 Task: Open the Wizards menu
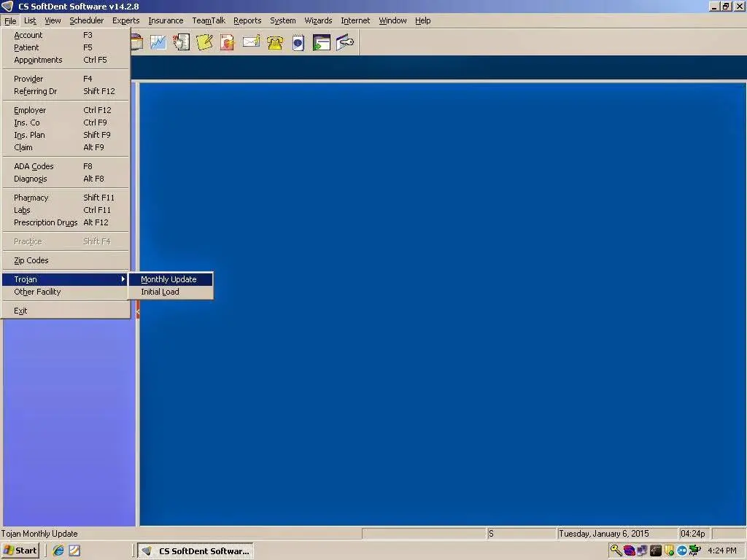coord(318,20)
